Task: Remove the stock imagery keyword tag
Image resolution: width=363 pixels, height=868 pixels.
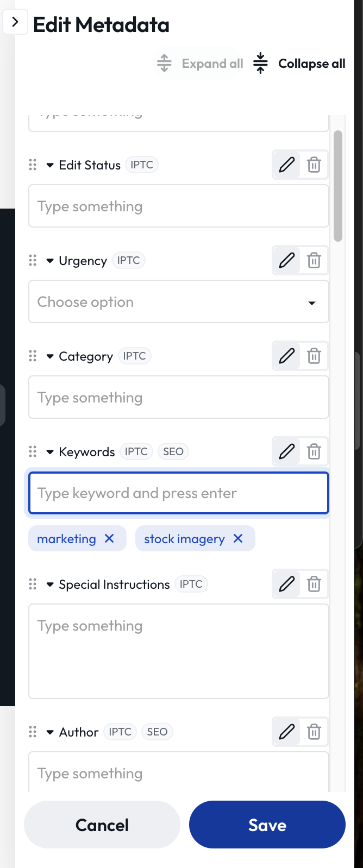Action: point(238,538)
